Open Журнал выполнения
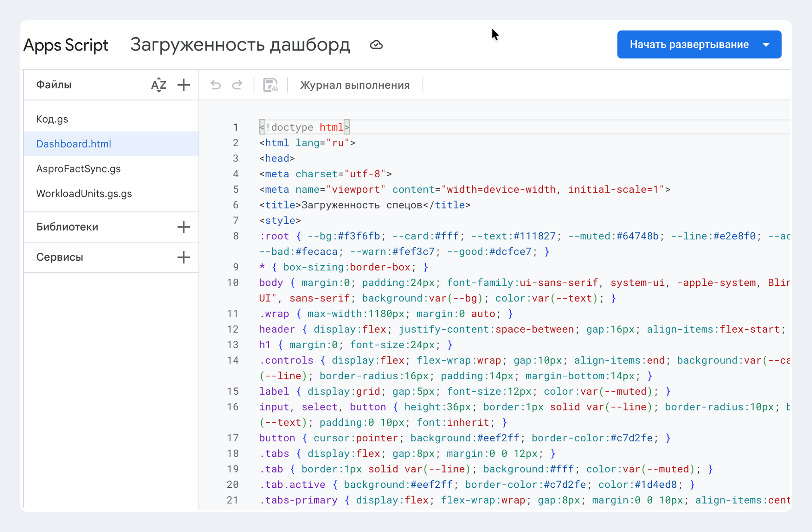 [x=355, y=85]
